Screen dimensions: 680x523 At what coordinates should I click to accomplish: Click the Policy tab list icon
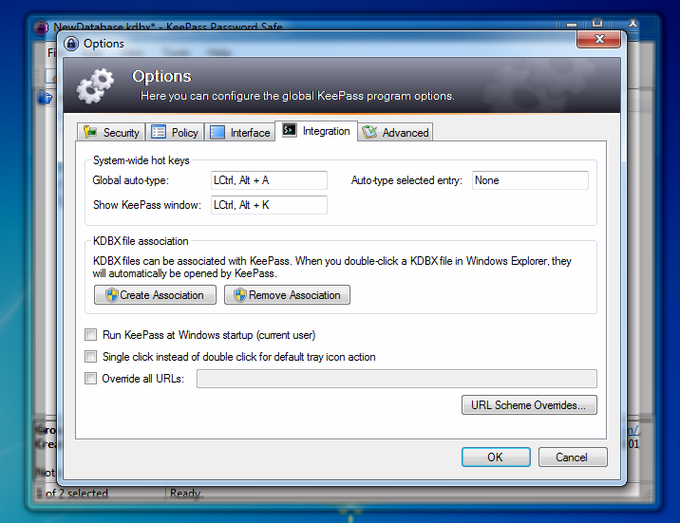click(x=158, y=132)
